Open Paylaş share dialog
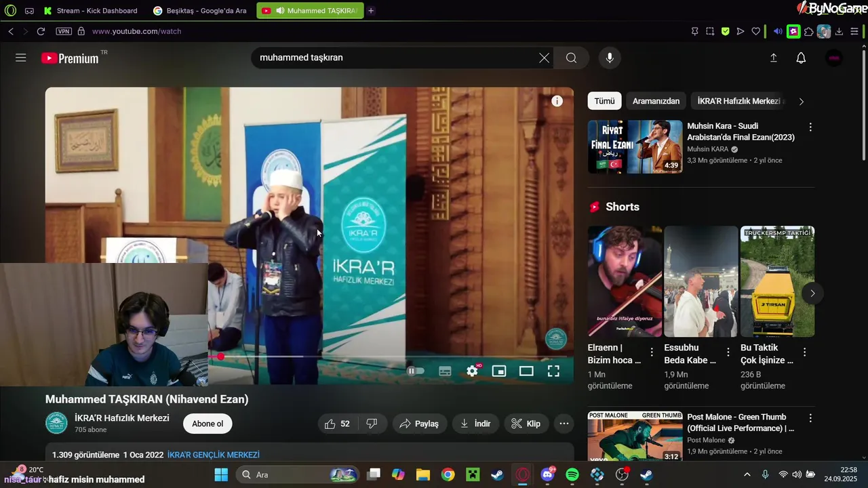 pos(419,424)
